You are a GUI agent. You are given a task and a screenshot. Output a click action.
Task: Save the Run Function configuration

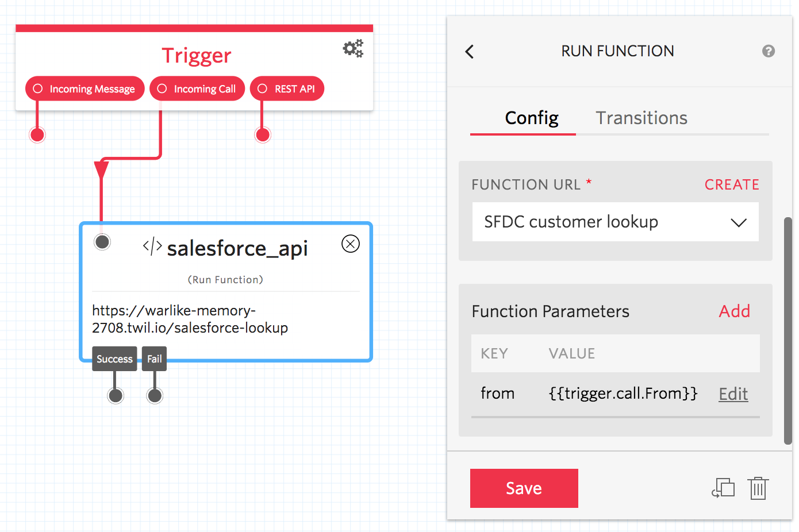pos(524,488)
